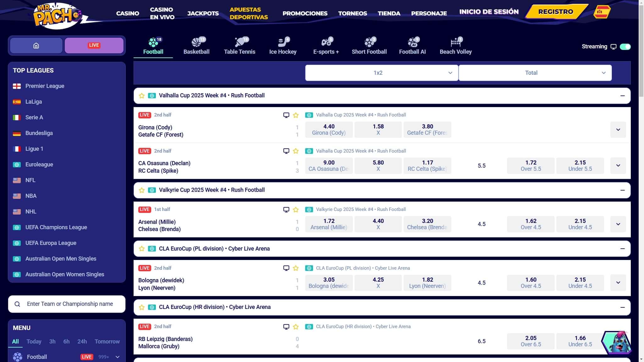Open the mascot chat helper icon
The height and width of the screenshot is (362, 644).
(x=616, y=342)
